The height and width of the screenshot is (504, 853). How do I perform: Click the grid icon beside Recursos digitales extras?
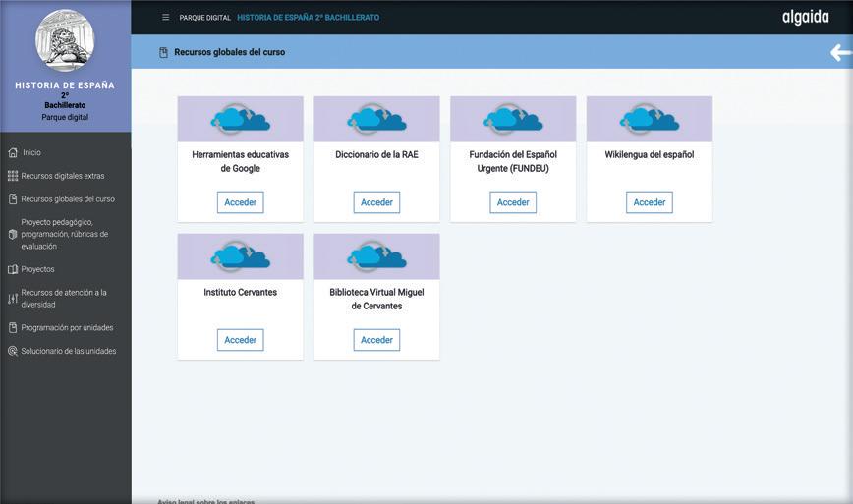[13, 176]
